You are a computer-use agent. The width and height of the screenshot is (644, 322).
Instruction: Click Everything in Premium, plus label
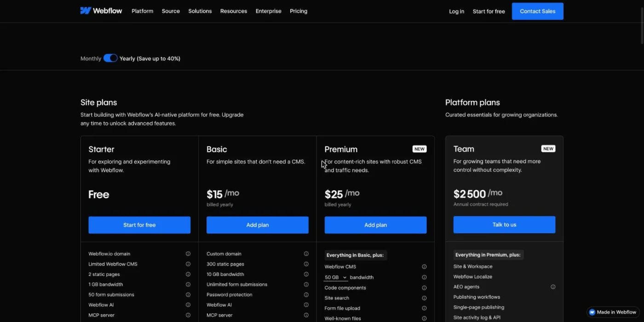point(488,255)
